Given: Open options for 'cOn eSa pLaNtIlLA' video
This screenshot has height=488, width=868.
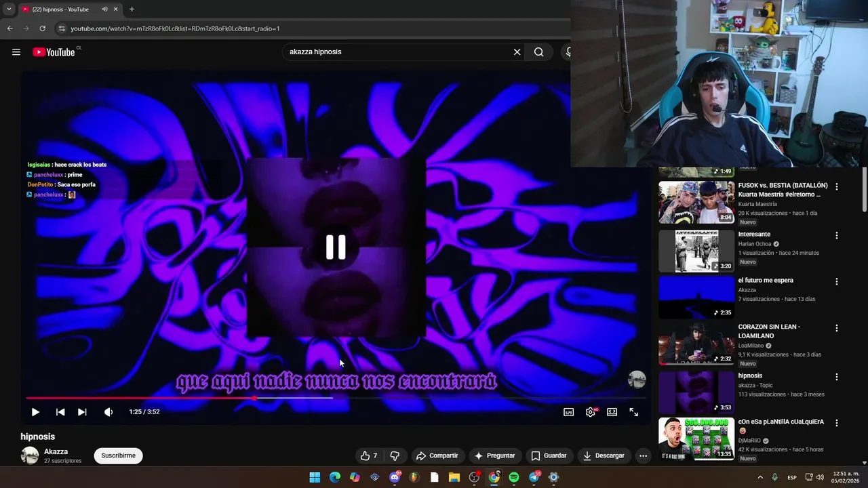Looking at the screenshot, I should tap(836, 422).
